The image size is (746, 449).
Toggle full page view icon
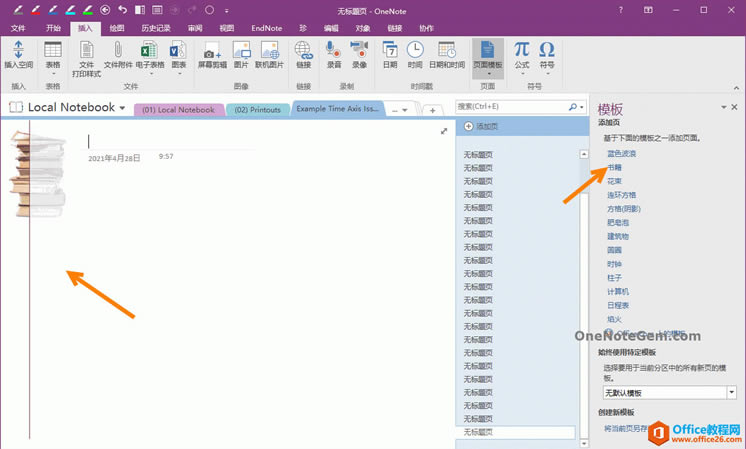tap(157, 10)
